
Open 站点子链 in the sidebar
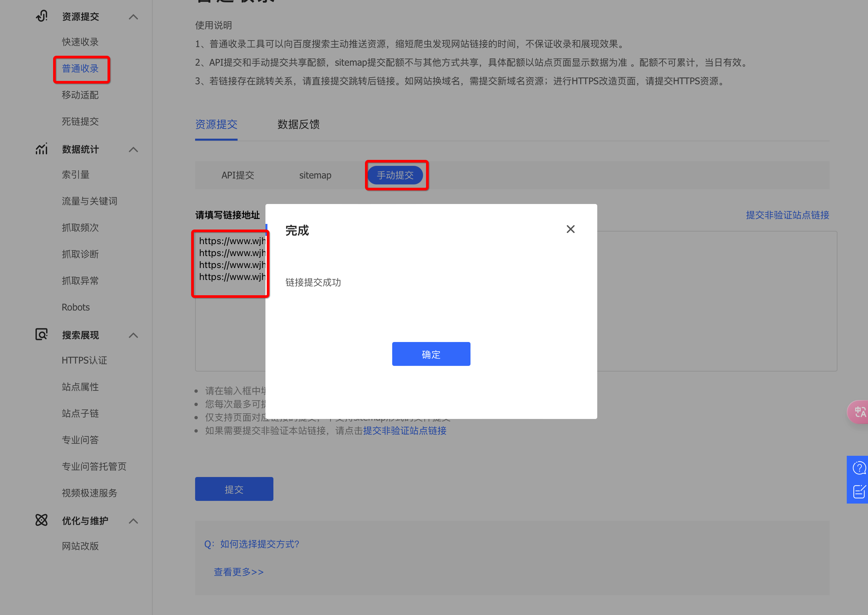point(80,413)
